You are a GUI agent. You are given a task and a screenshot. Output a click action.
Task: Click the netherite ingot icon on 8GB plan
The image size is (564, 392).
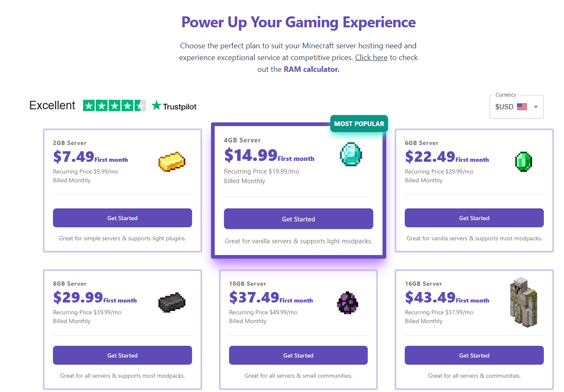click(x=172, y=303)
